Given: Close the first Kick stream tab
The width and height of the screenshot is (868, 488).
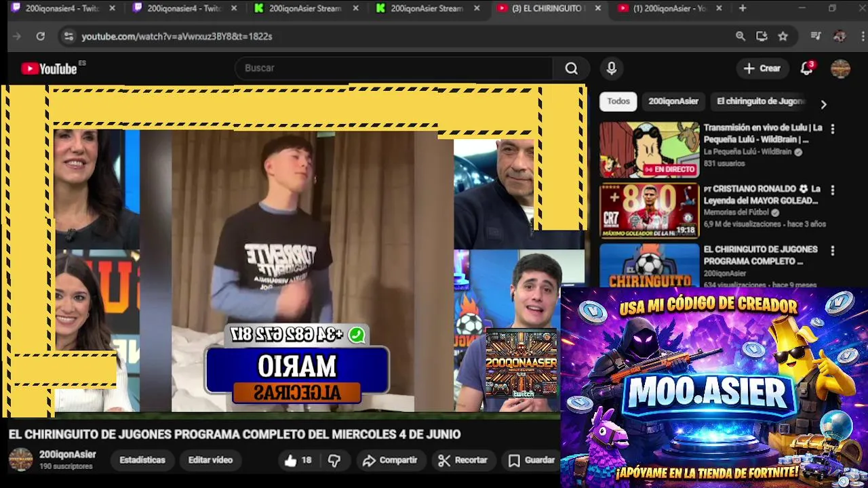Looking at the screenshot, I should (x=355, y=9).
